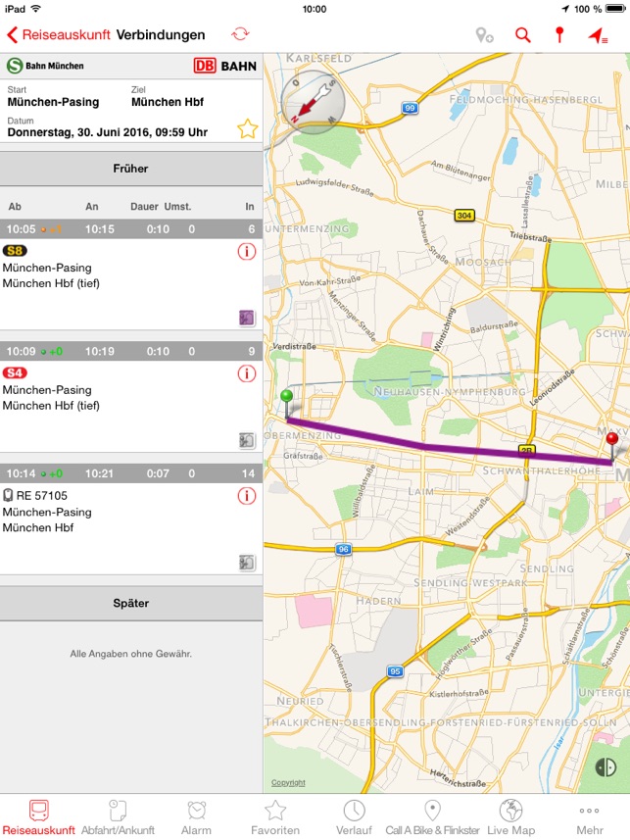Viewport: 630px width, 840px height.
Task: Open the map search magnifier
Action: click(522, 35)
